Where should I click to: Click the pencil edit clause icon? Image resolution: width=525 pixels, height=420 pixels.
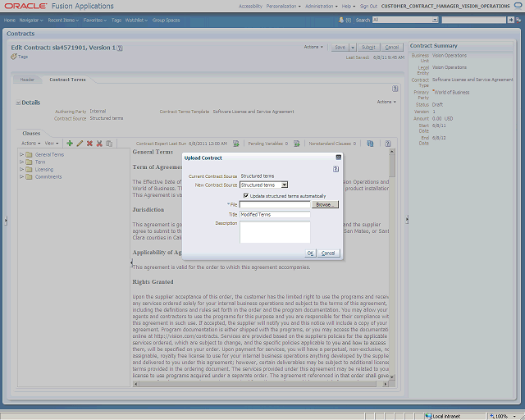click(80, 144)
